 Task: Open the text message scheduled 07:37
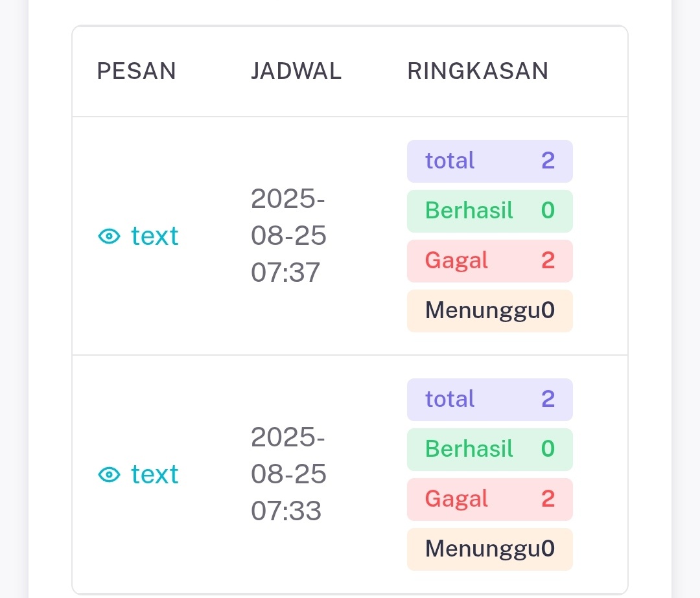154,236
